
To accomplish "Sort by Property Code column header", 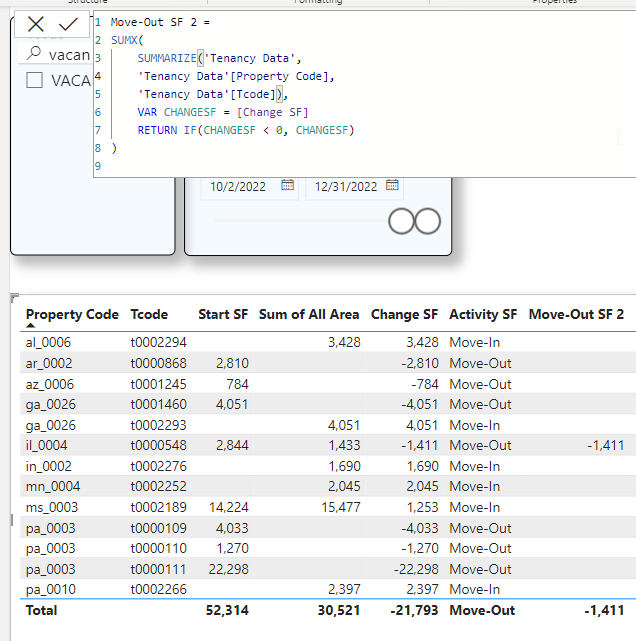I will 72,314.
